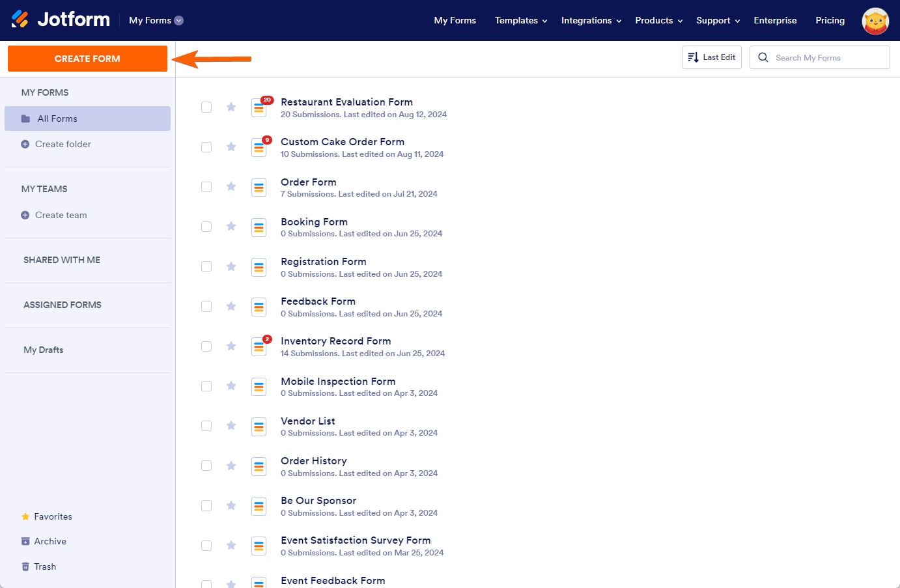
Task: Open the Event Satisfaction Survey Form
Action: tap(356, 540)
